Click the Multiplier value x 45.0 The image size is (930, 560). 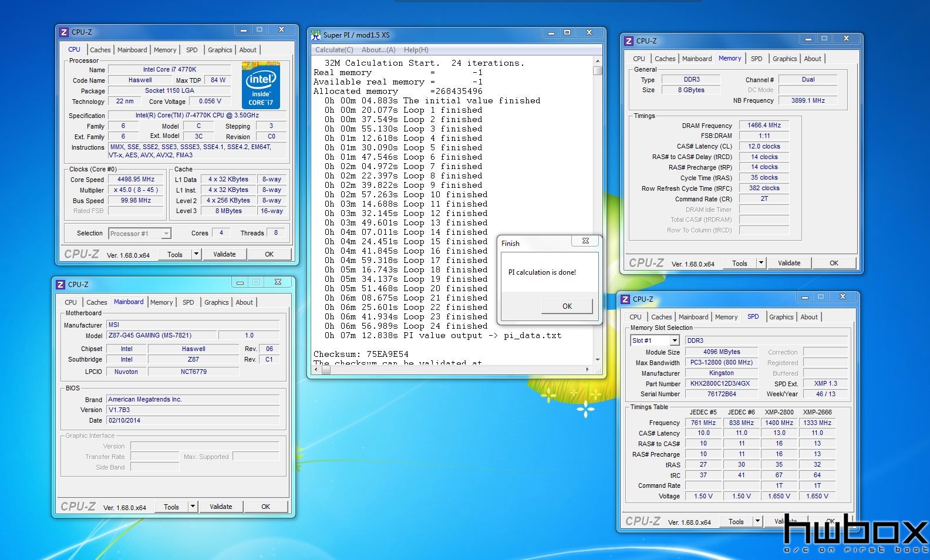[x=136, y=190]
